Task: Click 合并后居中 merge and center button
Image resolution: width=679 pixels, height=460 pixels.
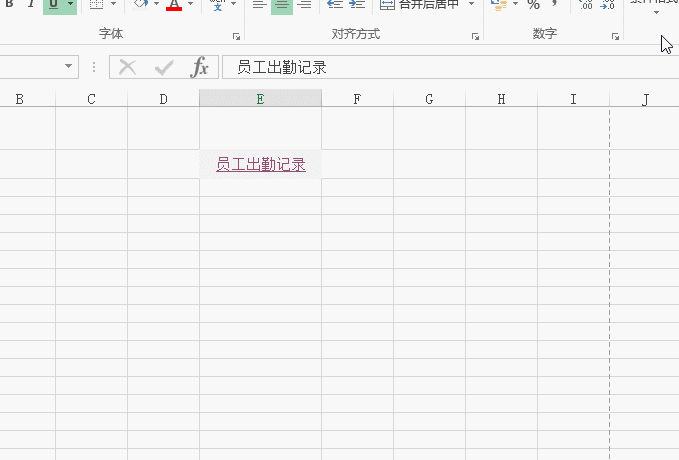Action: pyautogui.click(x=419, y=5)
